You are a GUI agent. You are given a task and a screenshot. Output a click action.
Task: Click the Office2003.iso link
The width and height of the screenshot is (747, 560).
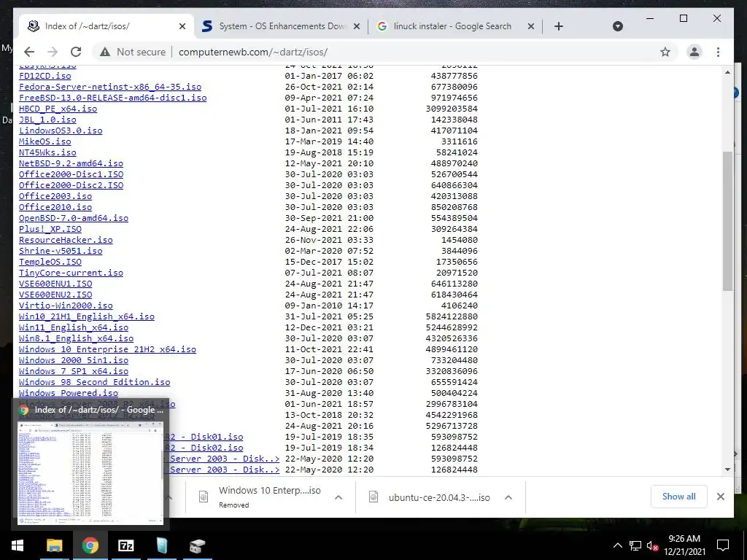click(x=55, y=196)
